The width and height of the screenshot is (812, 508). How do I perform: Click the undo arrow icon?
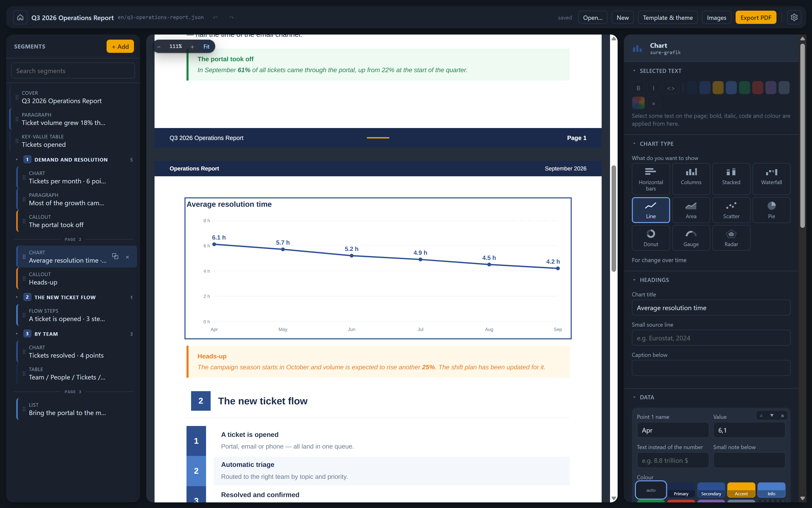[215, 18]
